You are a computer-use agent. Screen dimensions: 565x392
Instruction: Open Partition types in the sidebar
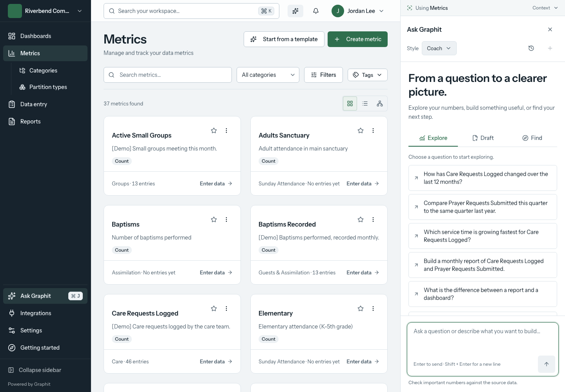tap(48, 87)
